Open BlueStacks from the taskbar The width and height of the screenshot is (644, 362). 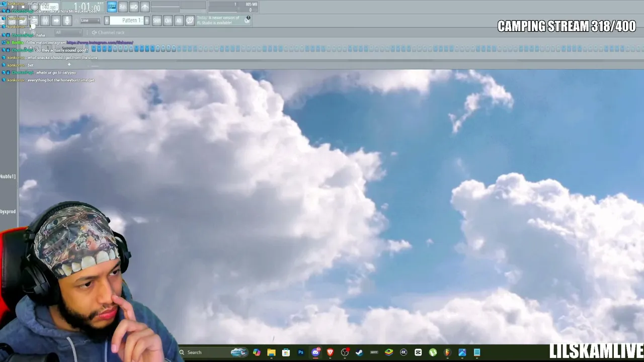pos(389,352)
